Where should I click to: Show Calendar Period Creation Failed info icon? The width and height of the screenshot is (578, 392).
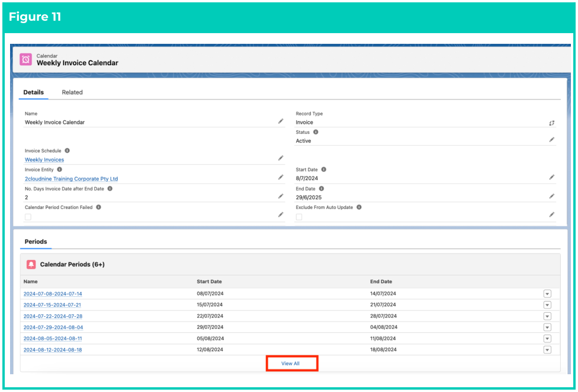[x=98, y=207]
